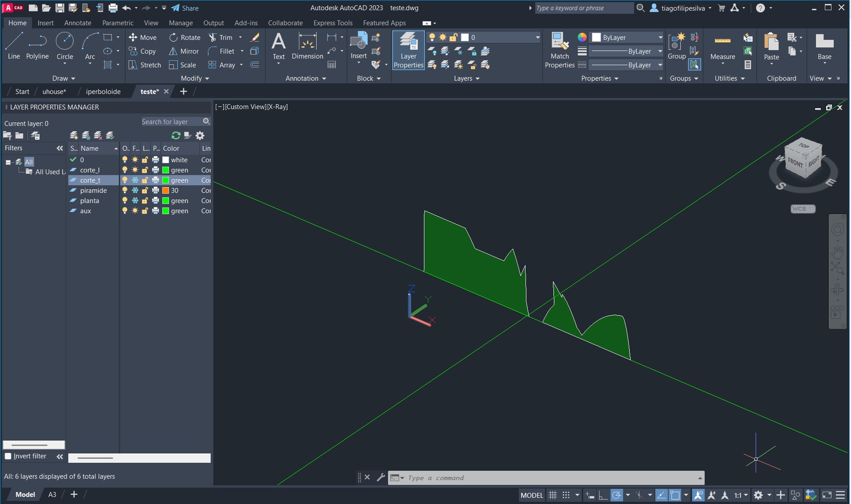Select the Line tool
Viewport: 851px width, 504px height.
pos(14,46)
